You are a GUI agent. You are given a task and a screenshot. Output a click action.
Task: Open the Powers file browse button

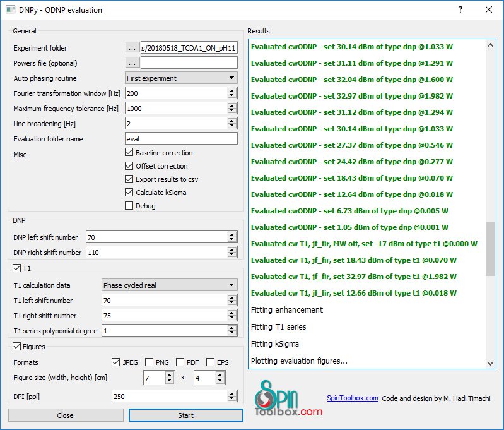coord(132,63)
